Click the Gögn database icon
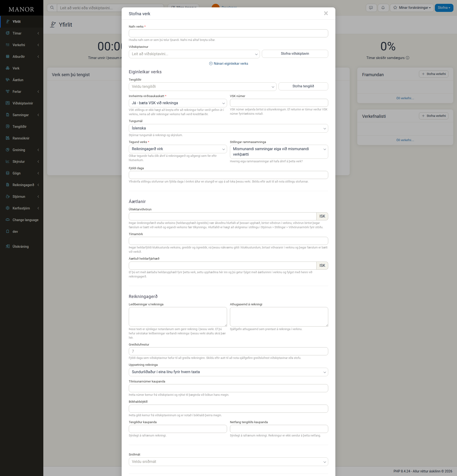457x476 pixels. (x=8, y=173)
